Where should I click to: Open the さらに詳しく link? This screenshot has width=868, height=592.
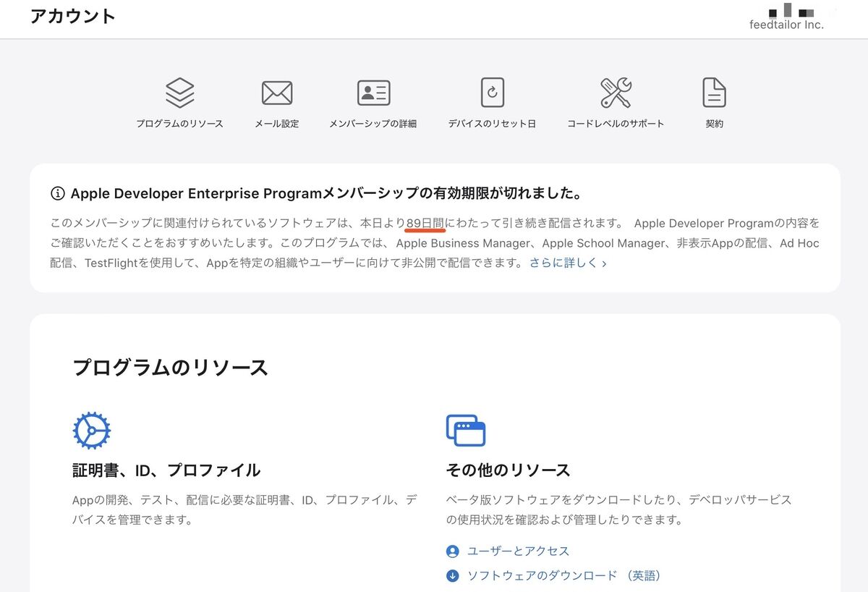coord(568,263)
